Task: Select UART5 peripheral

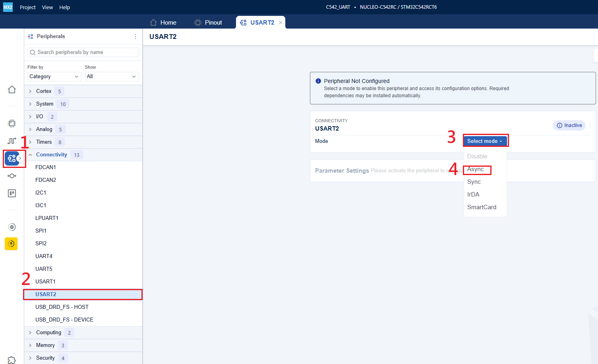Action: point(83,269)
